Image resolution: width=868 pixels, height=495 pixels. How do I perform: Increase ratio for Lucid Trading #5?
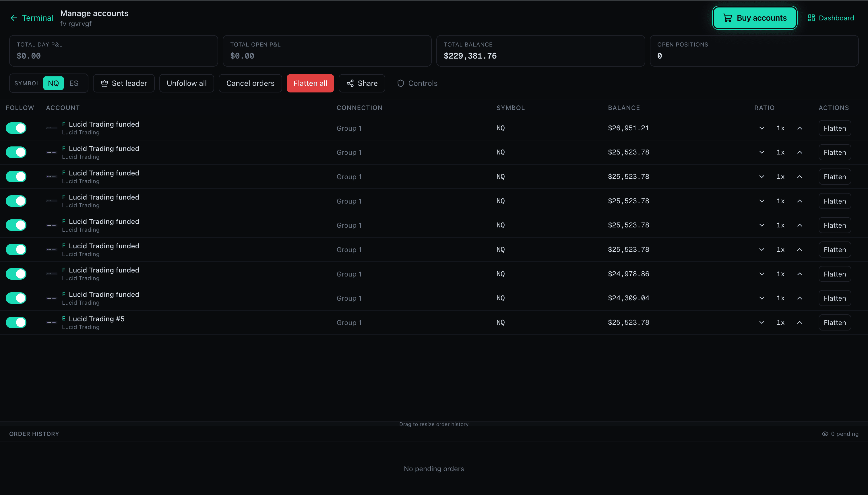[800, 322]
